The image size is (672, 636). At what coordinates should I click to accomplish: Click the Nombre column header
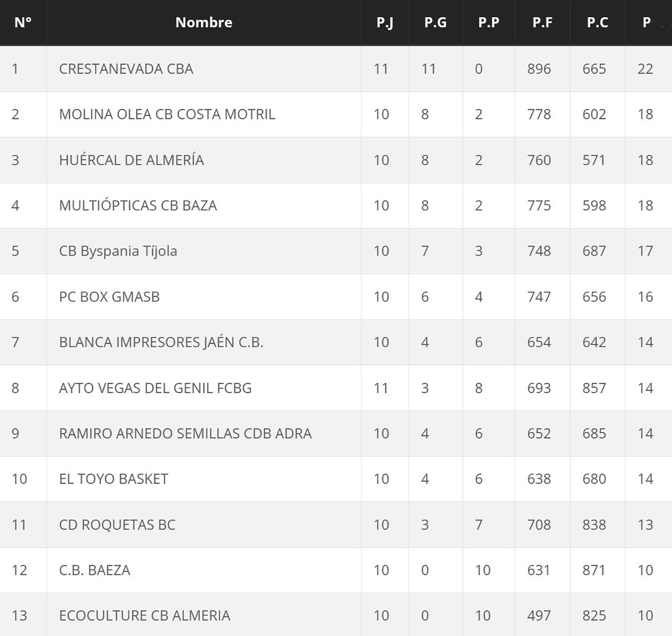(x=204, y=22)
